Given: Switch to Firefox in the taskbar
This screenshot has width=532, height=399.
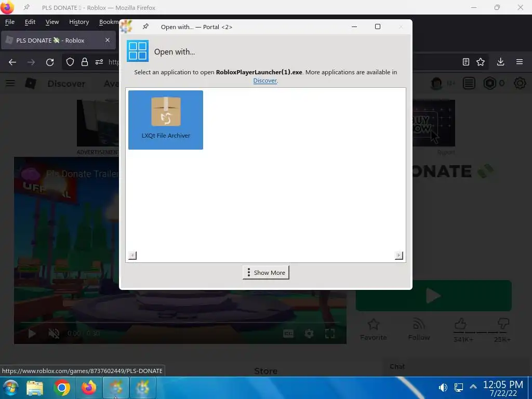Looking at the screenshot, I should (x=88, y=388).
